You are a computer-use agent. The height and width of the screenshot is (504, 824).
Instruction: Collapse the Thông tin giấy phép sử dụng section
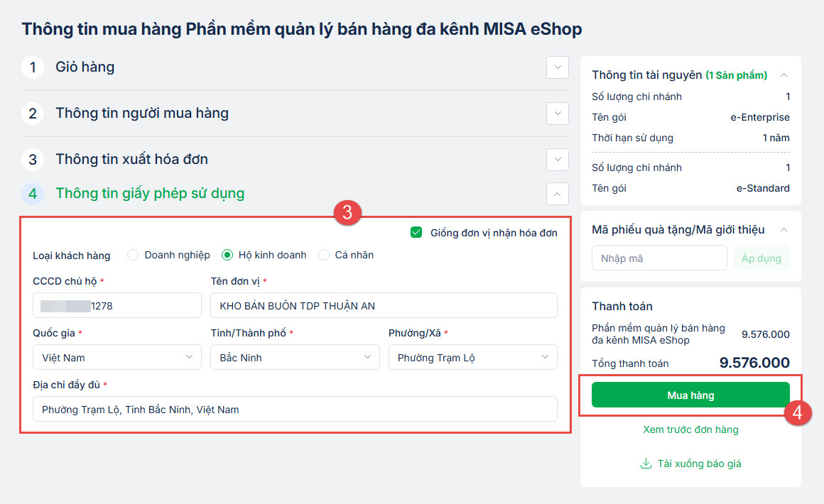point(558,193)
